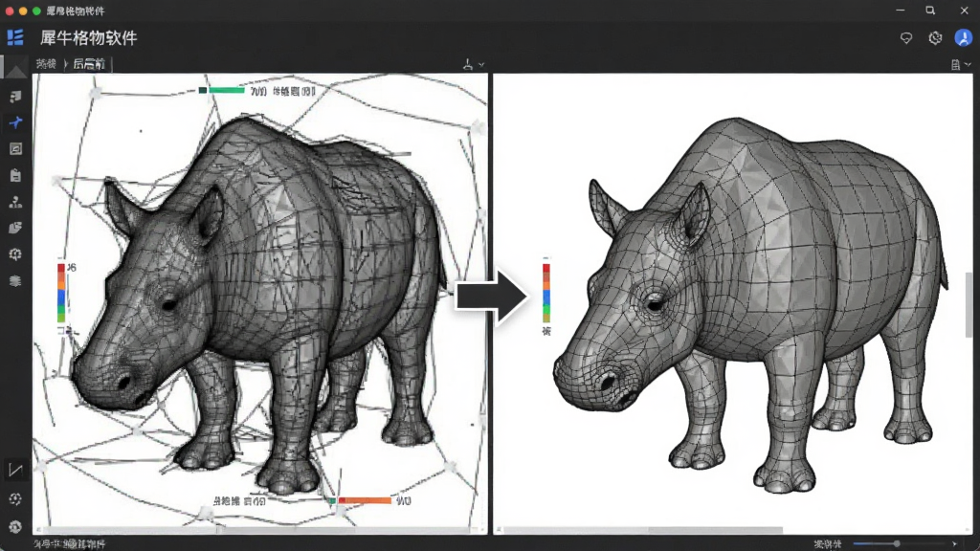This screenshot has width=980, height=551.
Task: Click the color scale legend in the right viewport
Action: [546, 293]
